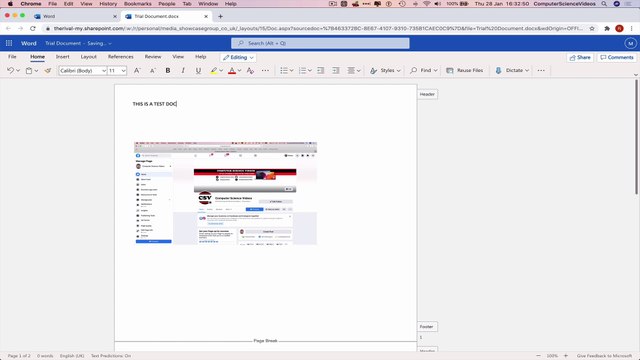Open the font size dropdown
640x360 pixels.
pos(124,71)
